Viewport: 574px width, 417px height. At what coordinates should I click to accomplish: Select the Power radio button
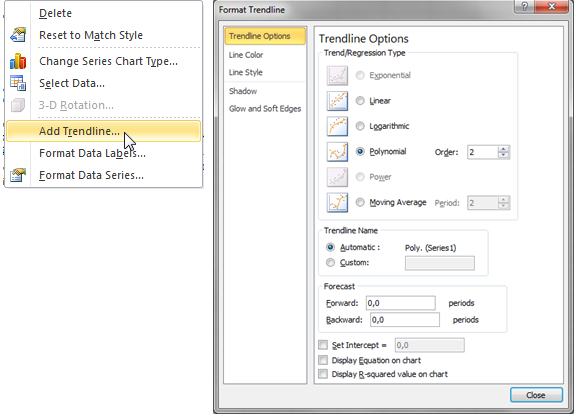(x=360, y=177)
